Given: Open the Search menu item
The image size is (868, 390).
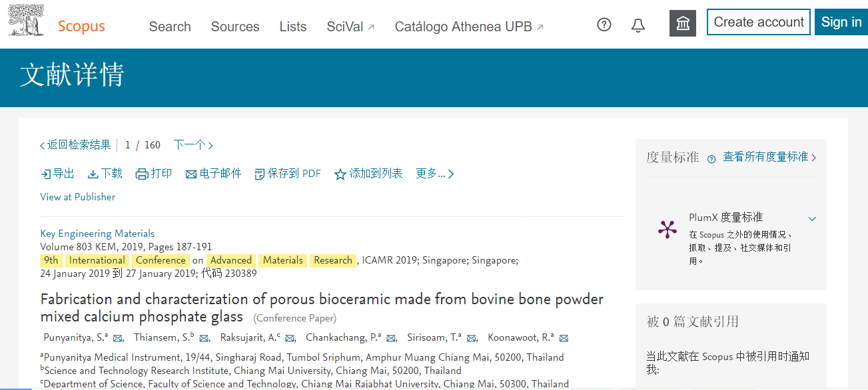Looking at the screenshot, I should click(x=170, y=27).
